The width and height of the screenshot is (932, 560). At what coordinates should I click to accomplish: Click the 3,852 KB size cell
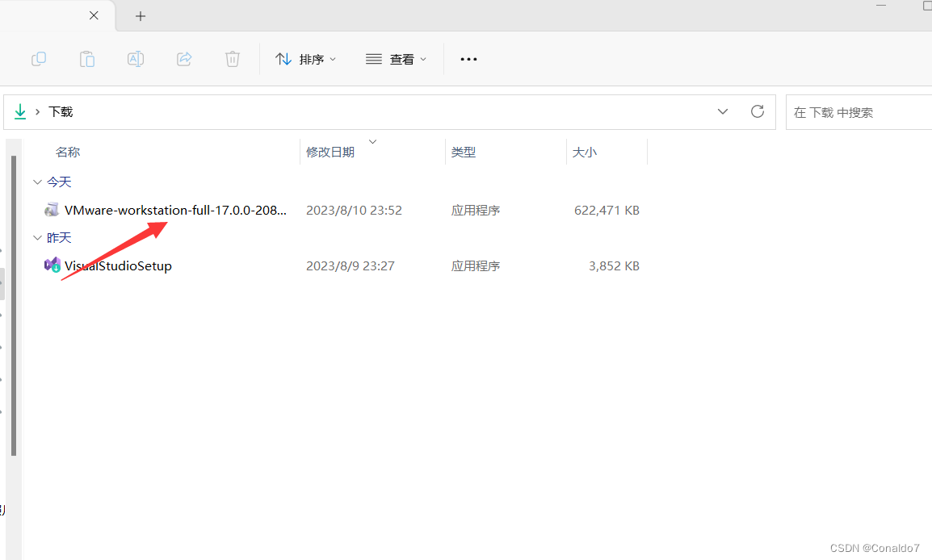[614, 266]
